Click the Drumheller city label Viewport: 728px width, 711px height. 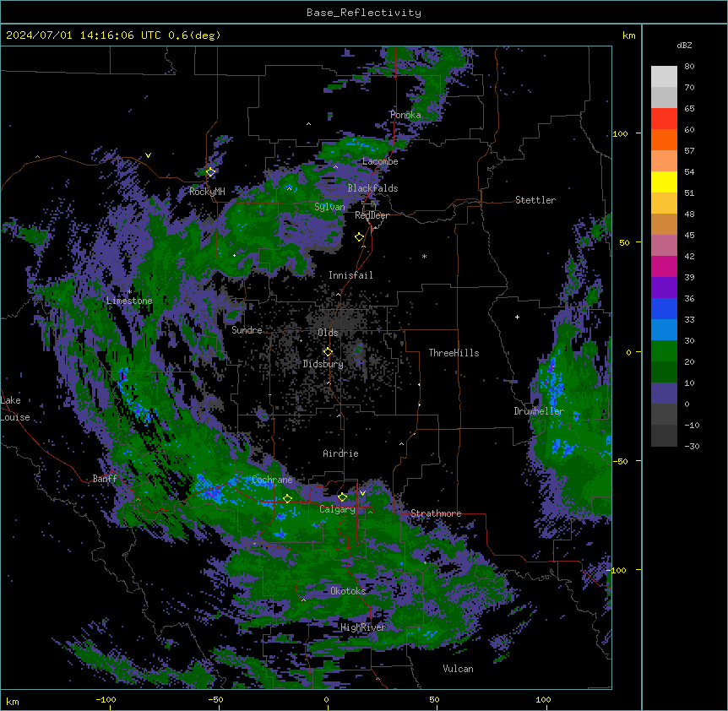pyautogui.click(x=539, y=411)
